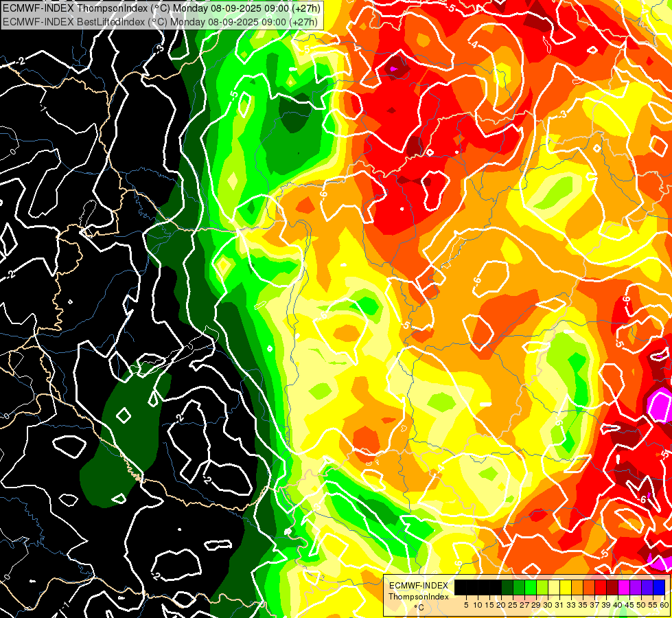The width and height of the screenshot is (672, 618).
Task: Click the ECMWF-INDEX label in the legend
Action: click(419, 586)
